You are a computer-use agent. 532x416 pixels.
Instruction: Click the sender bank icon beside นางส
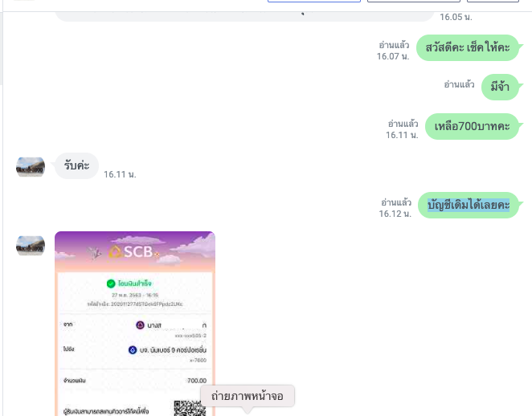tap(140, 325)
